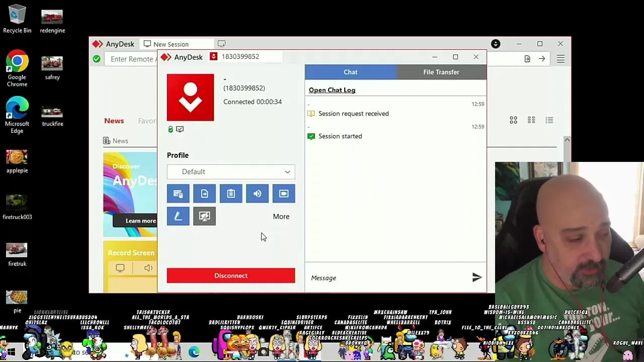
Task: Toggle audio transmission permission button
Action: 257,194
